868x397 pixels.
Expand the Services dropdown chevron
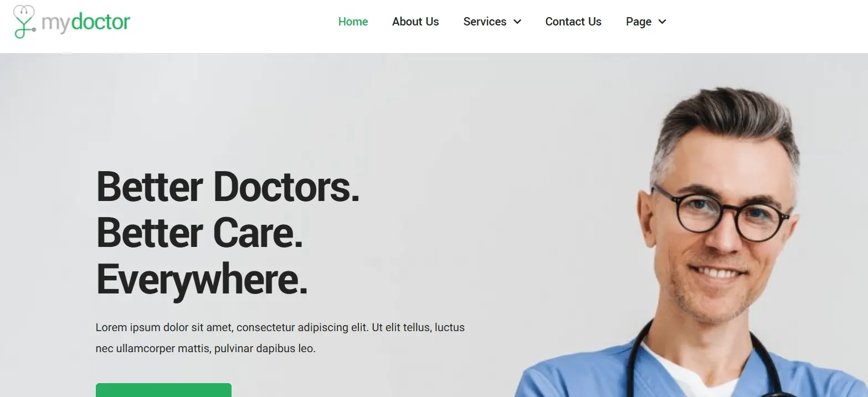[517, 22]
